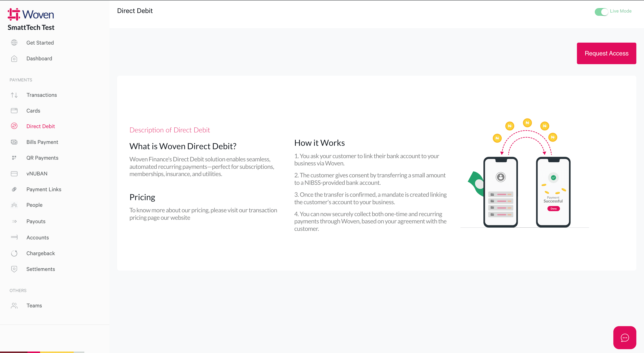Screen dimensions: 644x353
Task: Click the Woven logo
Action: click(x=31, y=14)
